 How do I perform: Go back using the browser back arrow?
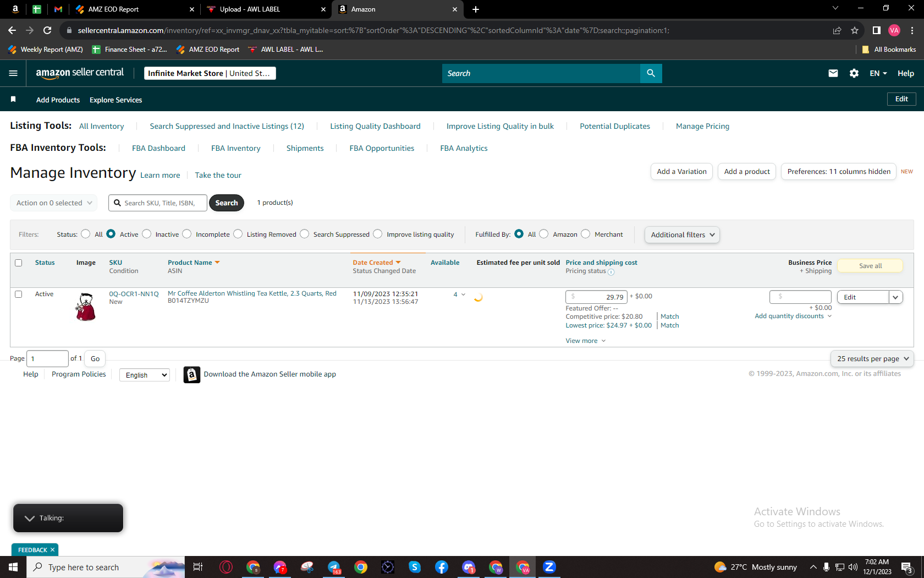tap(12, 30)
